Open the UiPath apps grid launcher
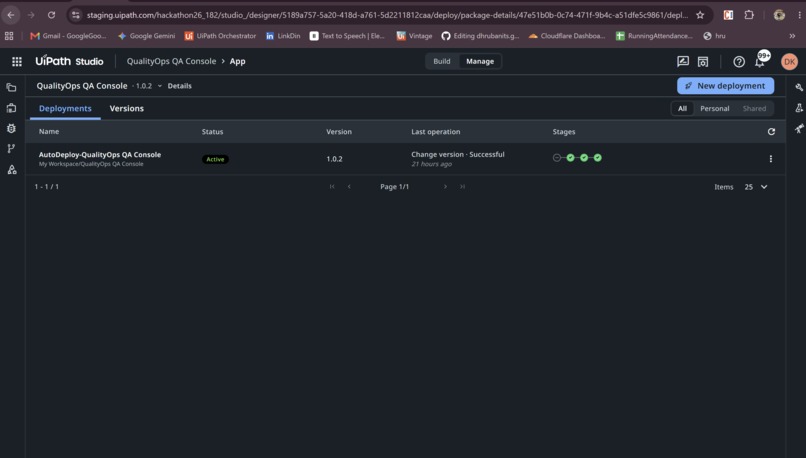 17,62
